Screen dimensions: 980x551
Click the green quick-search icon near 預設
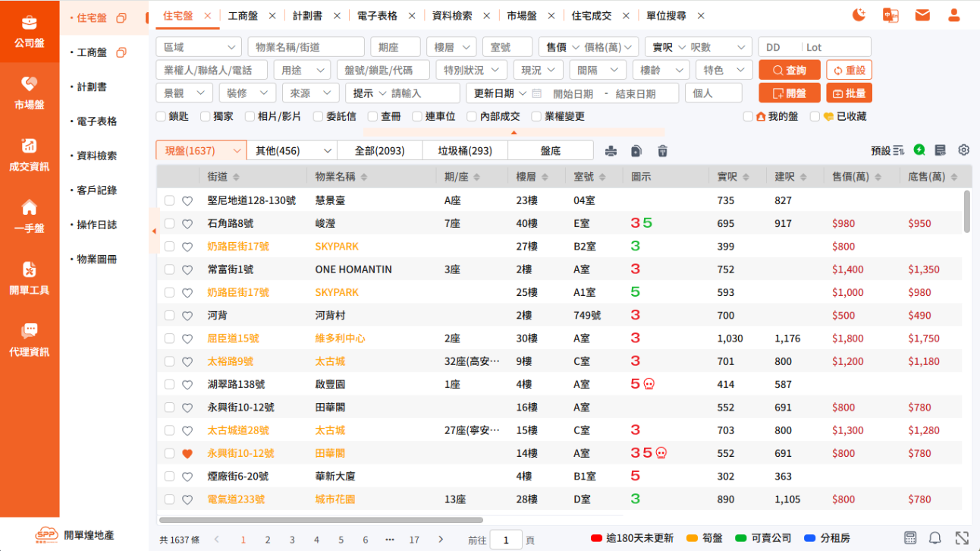(919, 150)
